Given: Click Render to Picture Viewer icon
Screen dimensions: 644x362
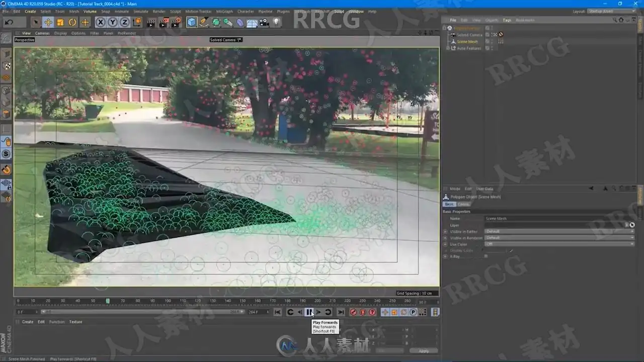Looking at the screenshot, I should pos(164,22).
